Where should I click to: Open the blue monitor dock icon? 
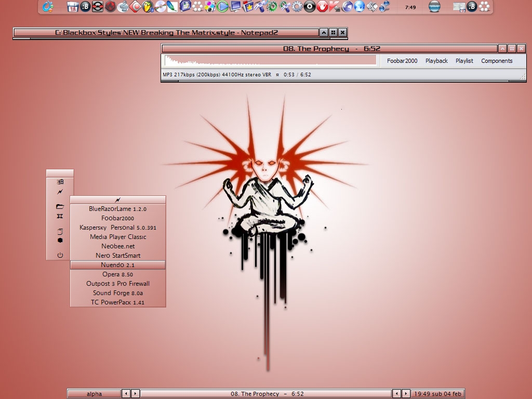235,6
